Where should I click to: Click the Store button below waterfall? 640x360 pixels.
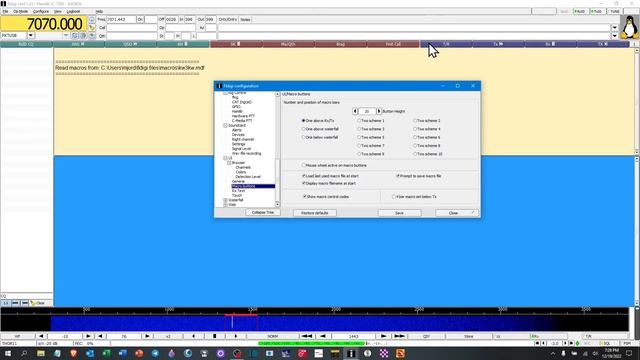tap(469, 336)
